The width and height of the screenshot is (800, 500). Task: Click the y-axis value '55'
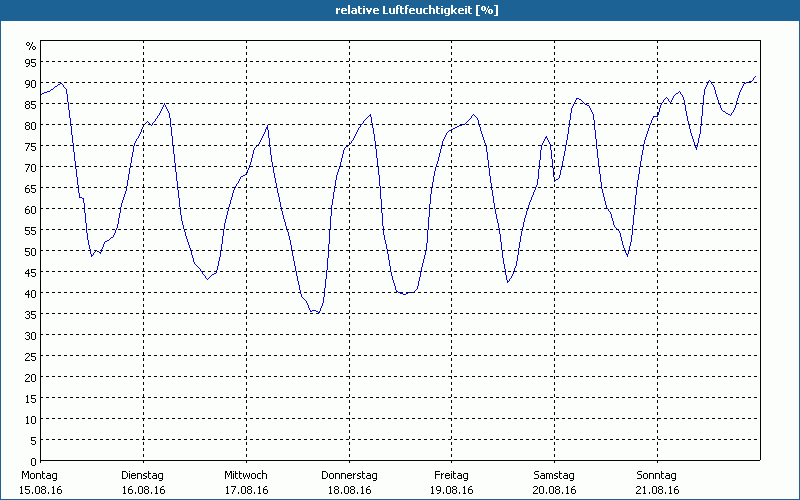pos(31,230)
